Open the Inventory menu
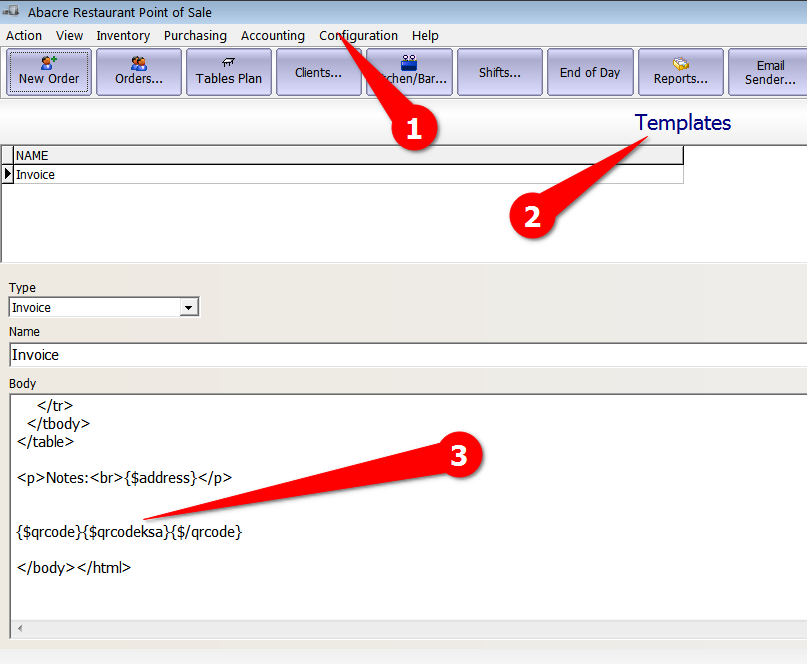This screenshot has height=664, width=807. pos(123,35)
